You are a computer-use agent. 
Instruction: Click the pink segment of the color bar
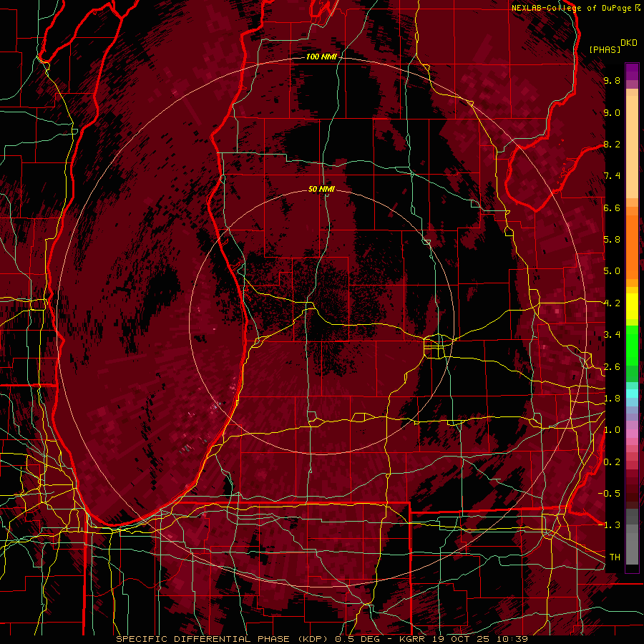tap(632, 433)
